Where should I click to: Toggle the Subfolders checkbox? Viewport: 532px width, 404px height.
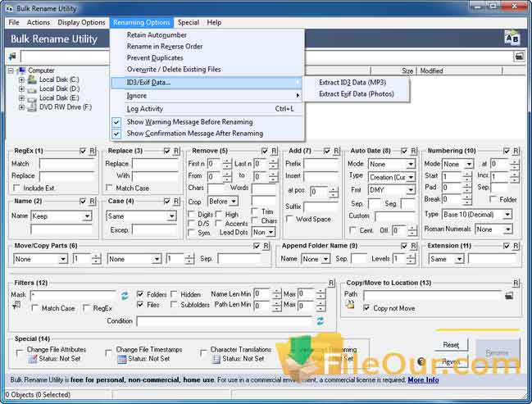(x=174, y=305)
